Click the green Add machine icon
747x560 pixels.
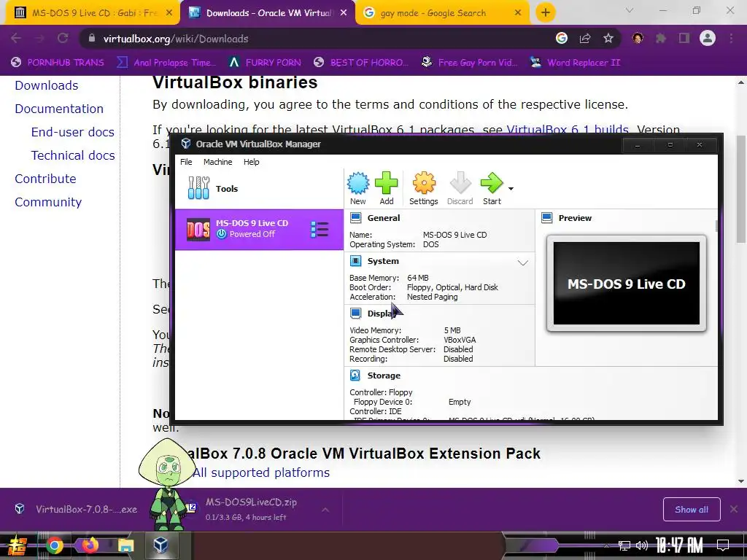387,189
